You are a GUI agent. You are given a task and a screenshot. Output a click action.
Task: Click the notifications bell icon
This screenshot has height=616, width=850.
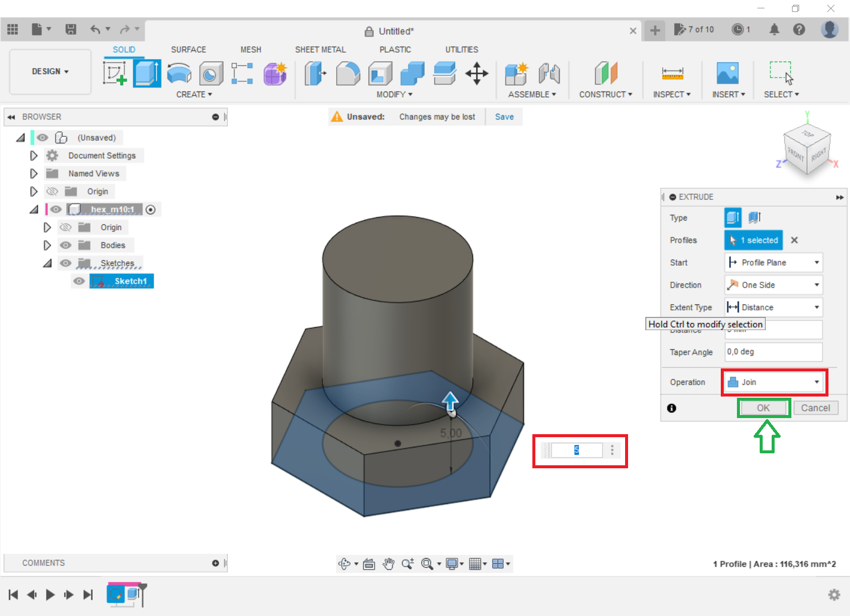click(x=774, y=29)
